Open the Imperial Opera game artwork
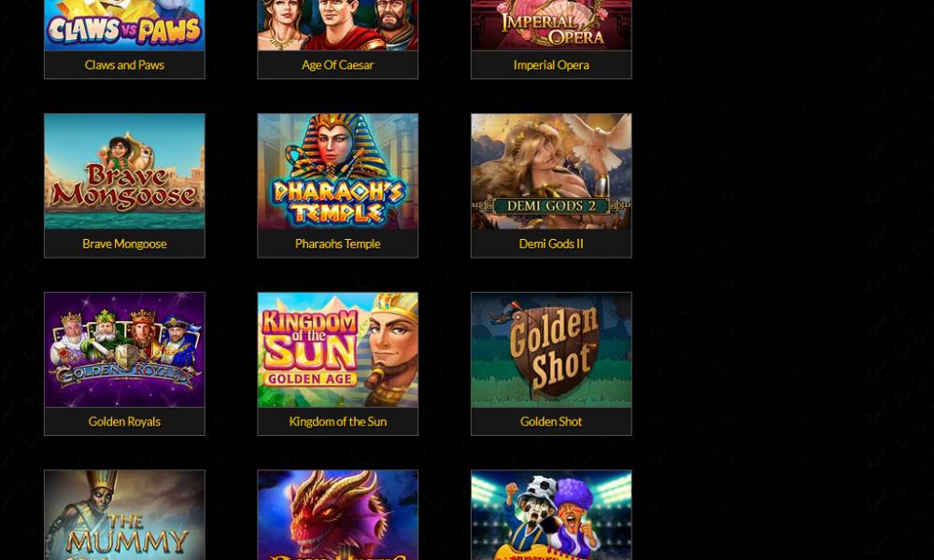The image size is (934, 560). pos(551,25)
